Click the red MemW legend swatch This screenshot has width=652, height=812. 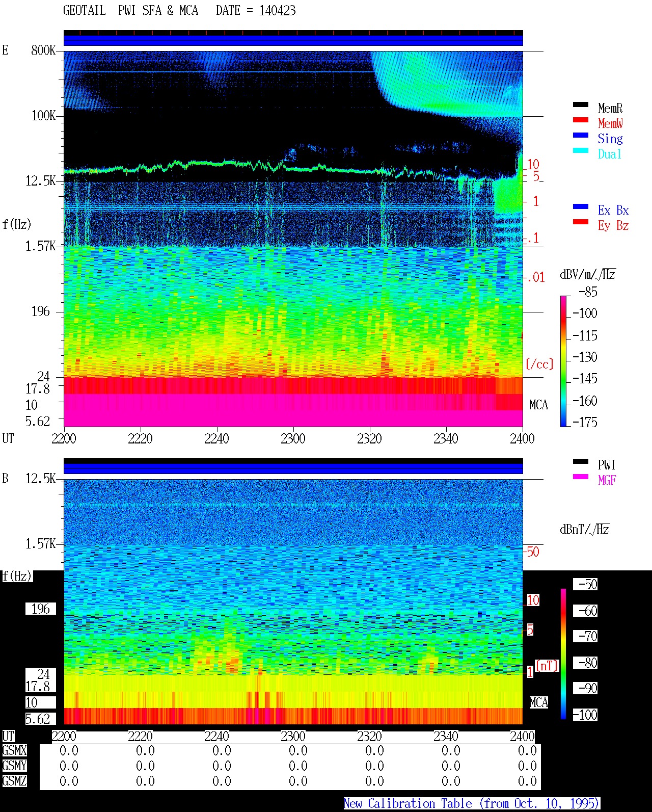coord(581,120)
